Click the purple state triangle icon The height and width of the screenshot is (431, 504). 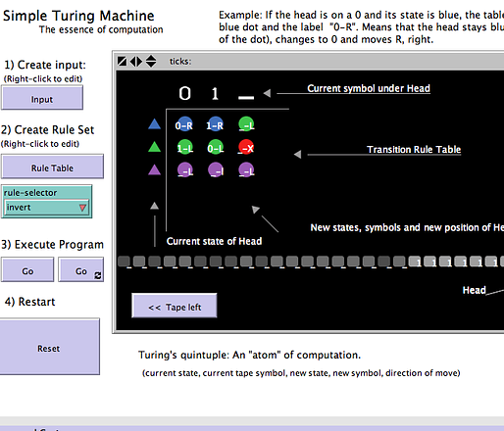click(x=154, y=169)
